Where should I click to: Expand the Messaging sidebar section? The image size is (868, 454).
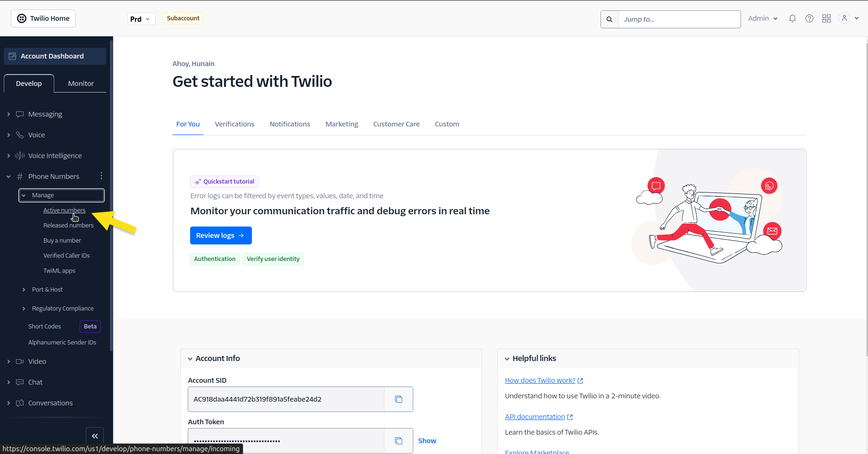point(8,114)
